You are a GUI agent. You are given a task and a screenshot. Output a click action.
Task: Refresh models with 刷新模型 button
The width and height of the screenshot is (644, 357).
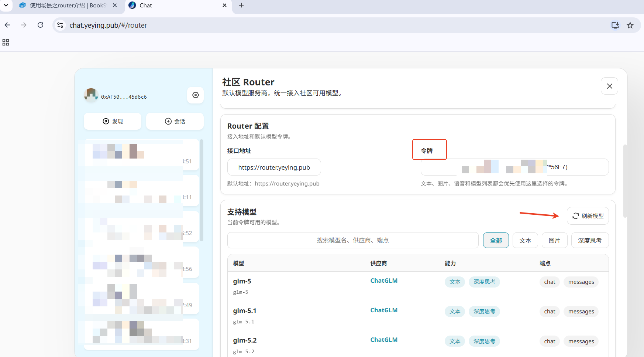click(588, 216)
